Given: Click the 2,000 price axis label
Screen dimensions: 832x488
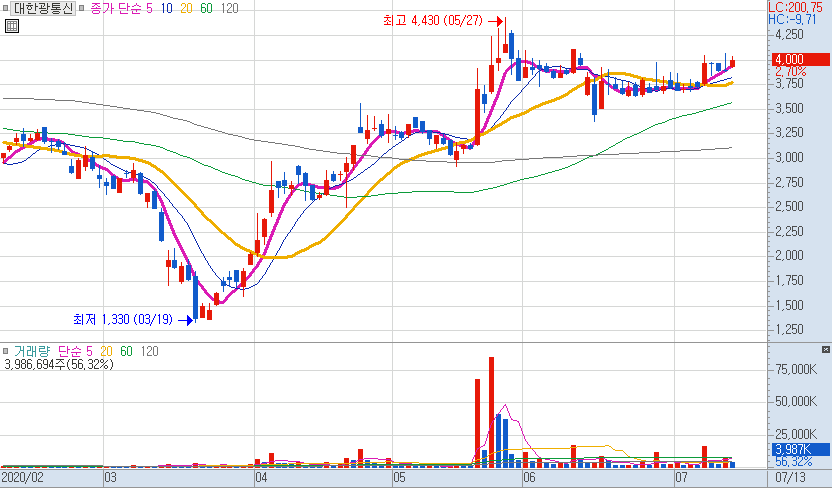Looking at the screenshot, I should tap(790, 256).
